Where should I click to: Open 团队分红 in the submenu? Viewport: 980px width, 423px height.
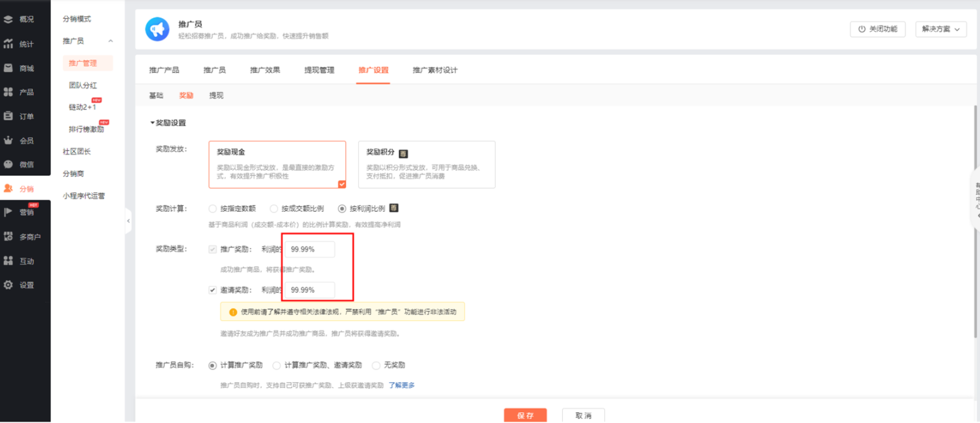(x=83, y=85)
